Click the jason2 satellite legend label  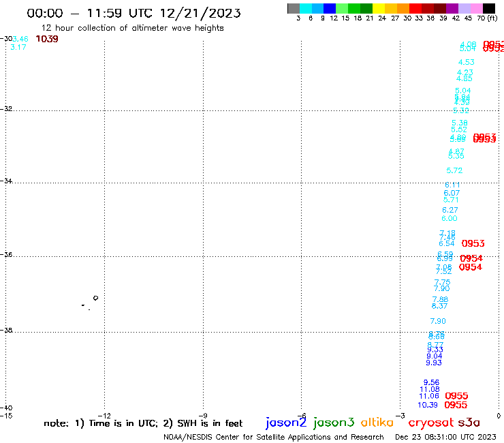286,423
